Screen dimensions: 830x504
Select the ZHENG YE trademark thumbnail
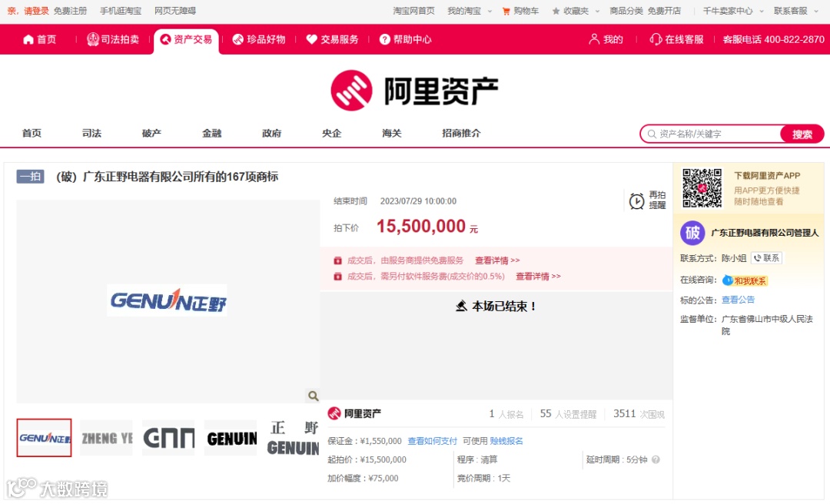106,438
